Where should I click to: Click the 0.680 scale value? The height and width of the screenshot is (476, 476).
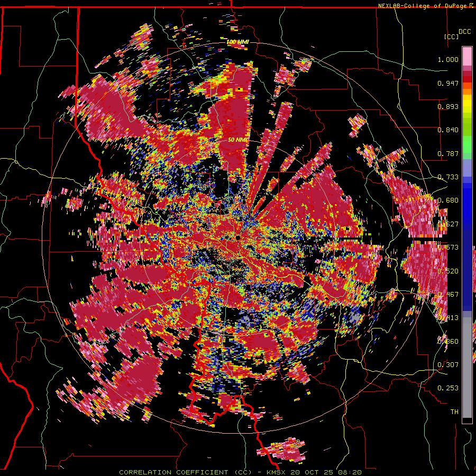448,200
